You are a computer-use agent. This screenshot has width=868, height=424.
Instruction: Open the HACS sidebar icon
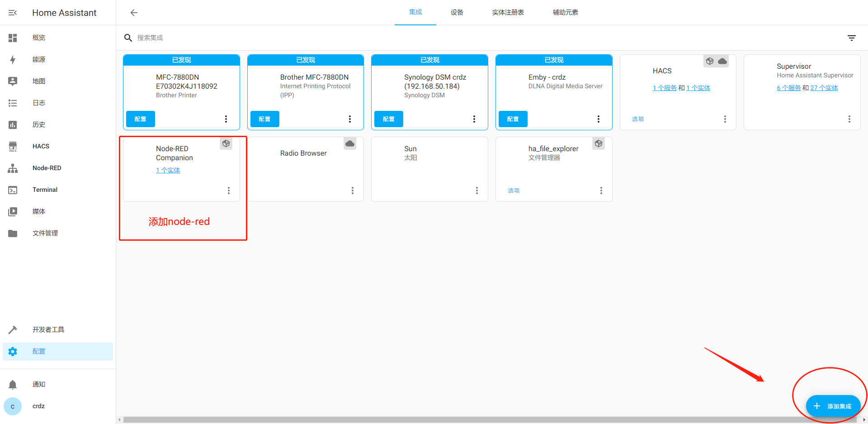coord(13,146)
